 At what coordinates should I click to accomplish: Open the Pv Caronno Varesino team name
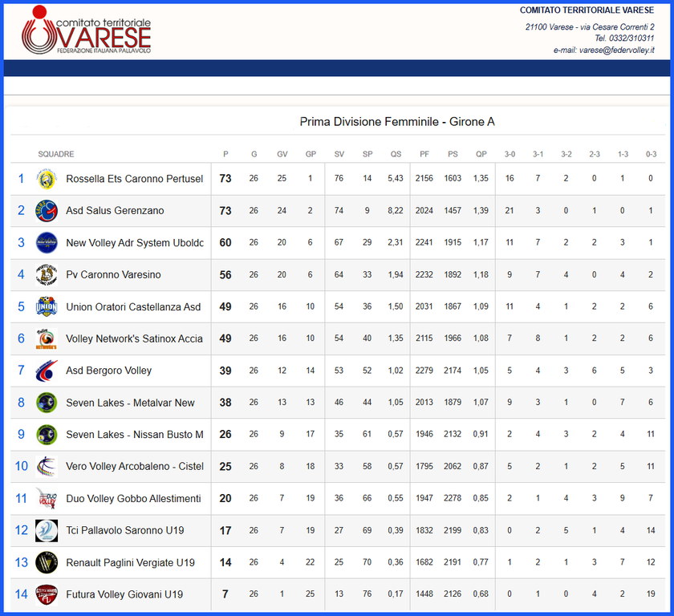point(113,274)
